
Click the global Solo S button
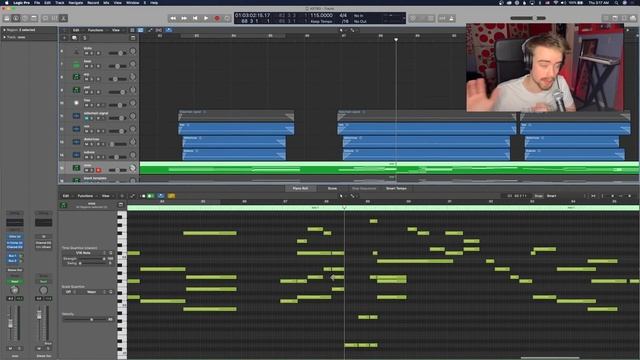point(84,38)
